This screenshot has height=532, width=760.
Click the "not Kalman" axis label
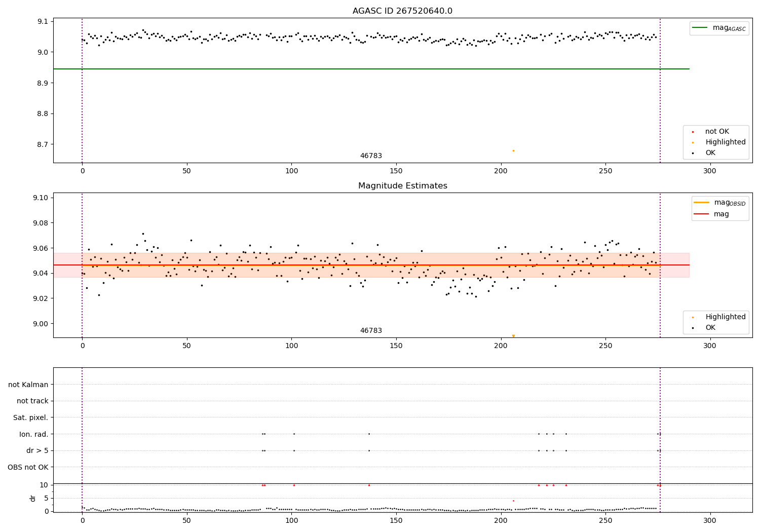(x=28, y=385)
